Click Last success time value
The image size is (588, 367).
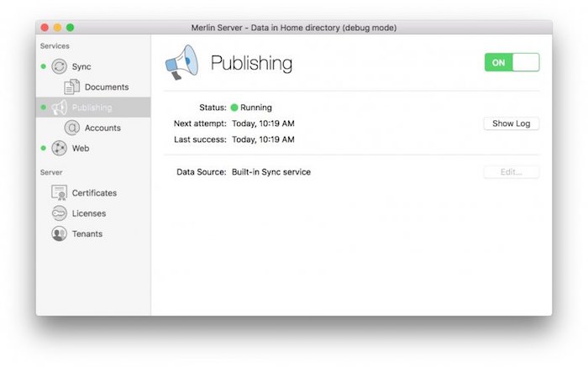click(x=263, y=139)
